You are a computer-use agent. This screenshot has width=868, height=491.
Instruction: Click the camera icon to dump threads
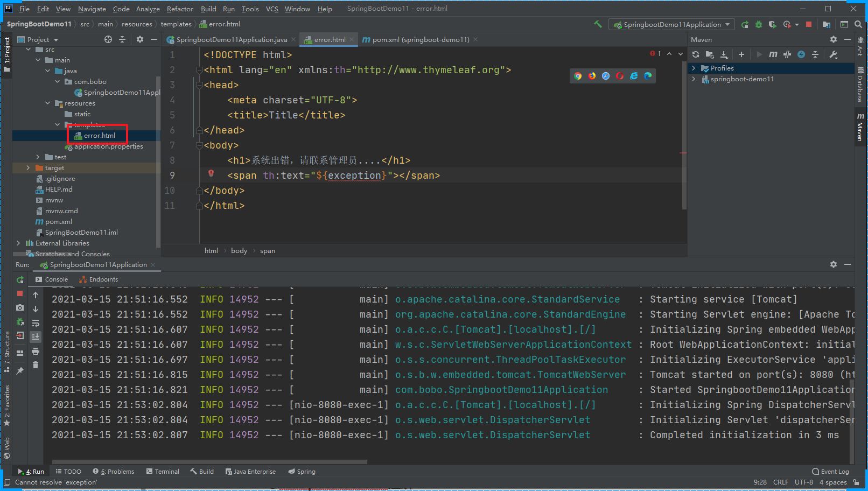point(20,307)
